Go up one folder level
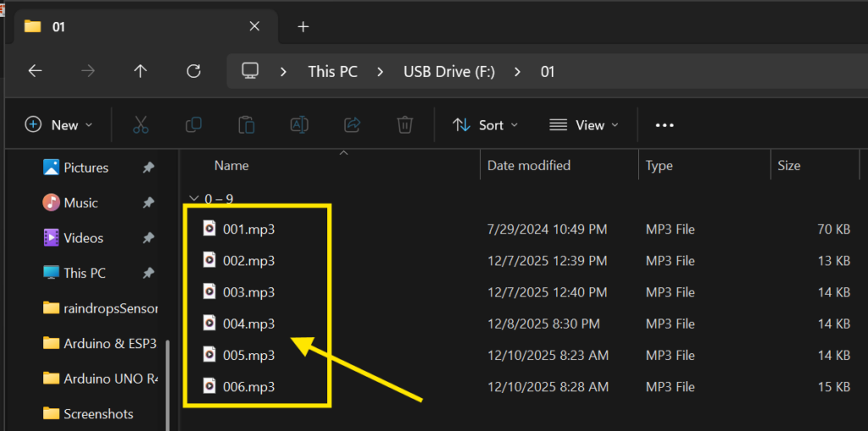 tap(141, 71)
